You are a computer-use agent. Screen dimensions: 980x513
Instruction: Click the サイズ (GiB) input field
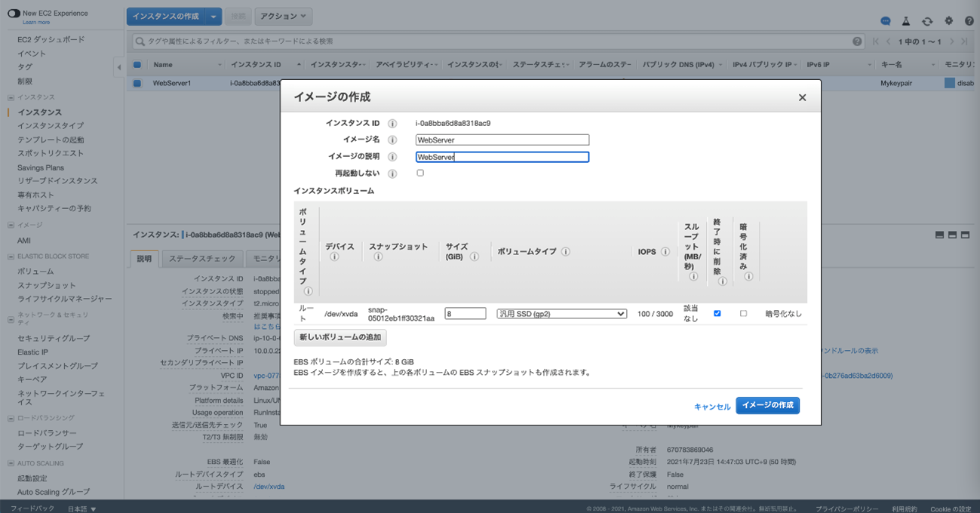point(465,314)
